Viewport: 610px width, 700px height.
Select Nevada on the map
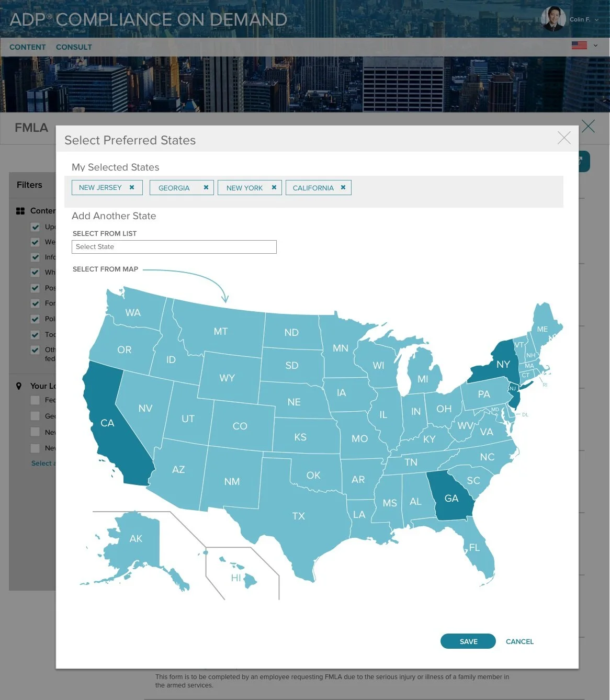pyautogui.click(x=145, y=408)
